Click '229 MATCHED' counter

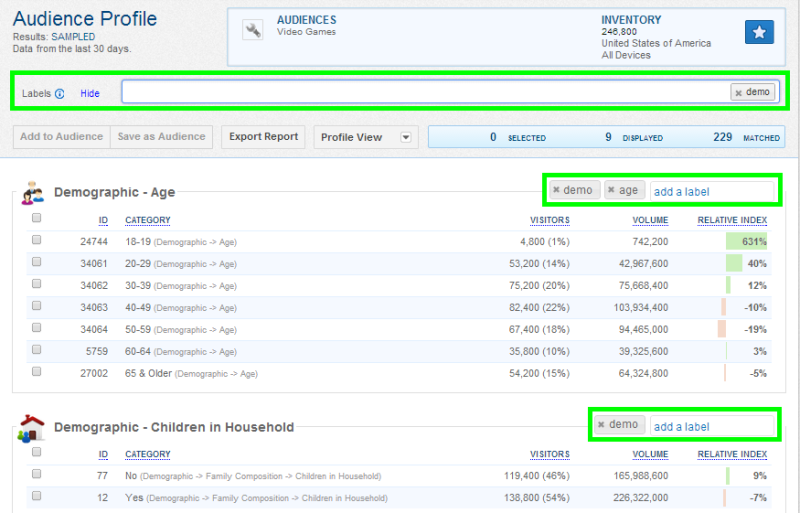pyautogui.click(x=746, y=137)
